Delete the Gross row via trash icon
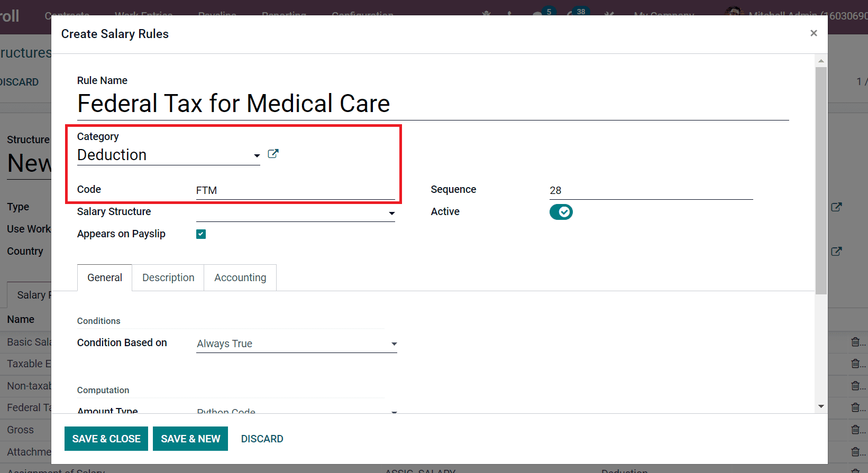This screenshot has width=868, height=473. (x=855, y=430)
